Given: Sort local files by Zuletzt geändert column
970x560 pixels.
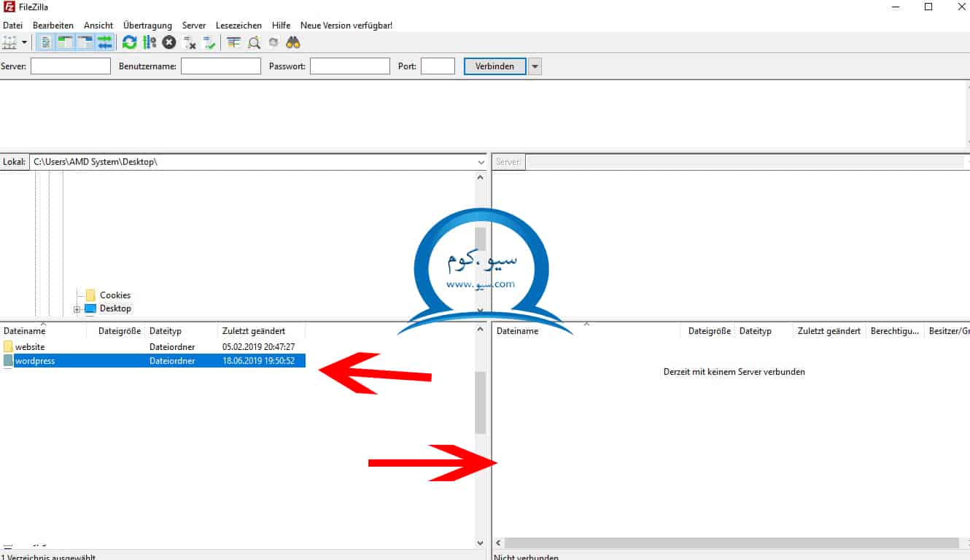Looking at the screenshot, I should (262, 331).
